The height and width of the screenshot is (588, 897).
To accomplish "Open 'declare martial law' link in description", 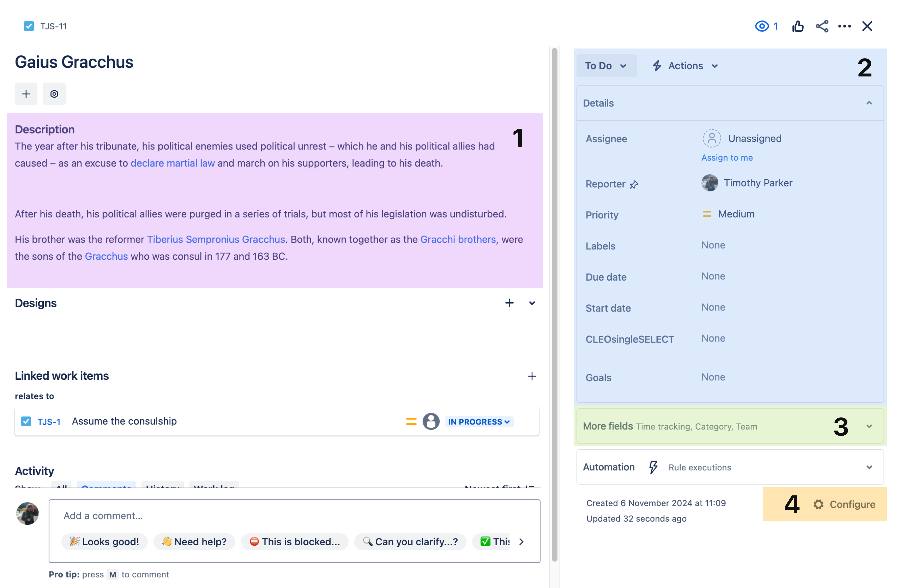I will (x=173, y=163).
